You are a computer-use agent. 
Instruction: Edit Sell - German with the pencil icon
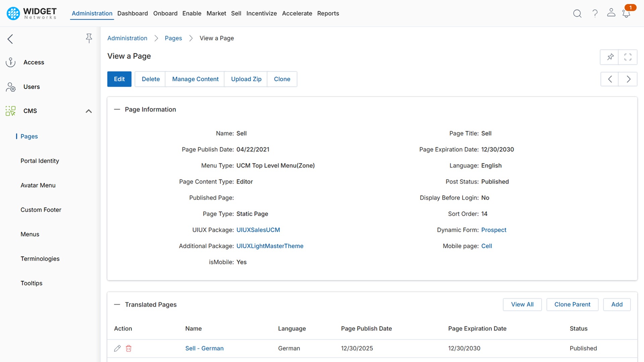[x=117, y=348]
